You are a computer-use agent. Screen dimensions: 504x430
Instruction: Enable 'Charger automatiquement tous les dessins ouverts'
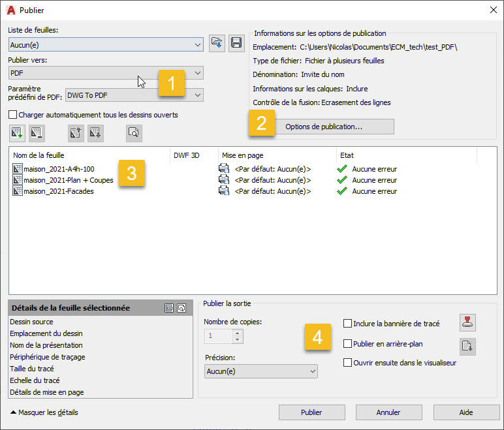tap(13, 115)
